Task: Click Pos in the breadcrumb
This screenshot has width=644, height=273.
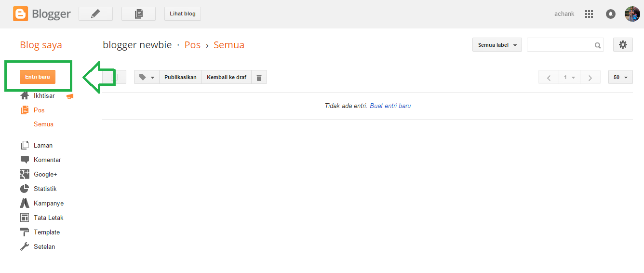Action: point(192,45)
